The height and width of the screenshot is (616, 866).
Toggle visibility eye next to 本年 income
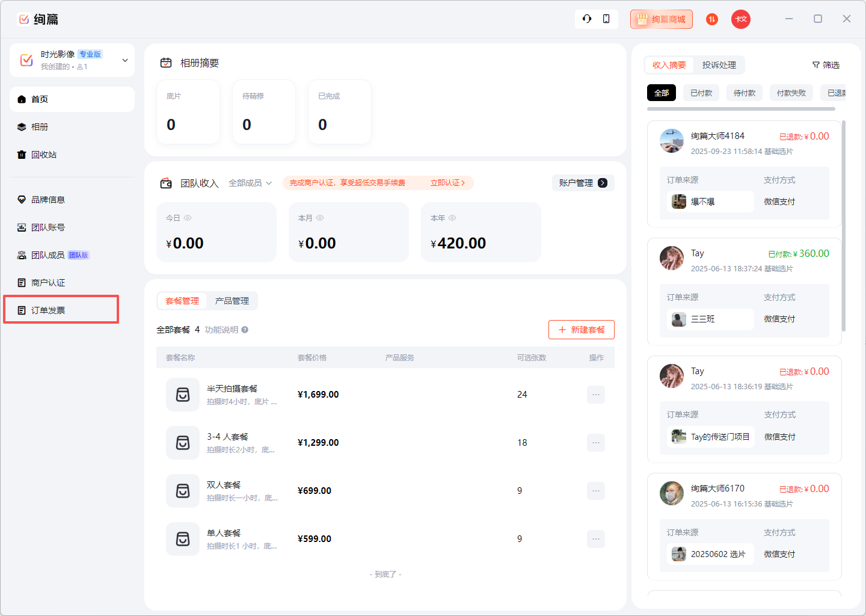452,218
